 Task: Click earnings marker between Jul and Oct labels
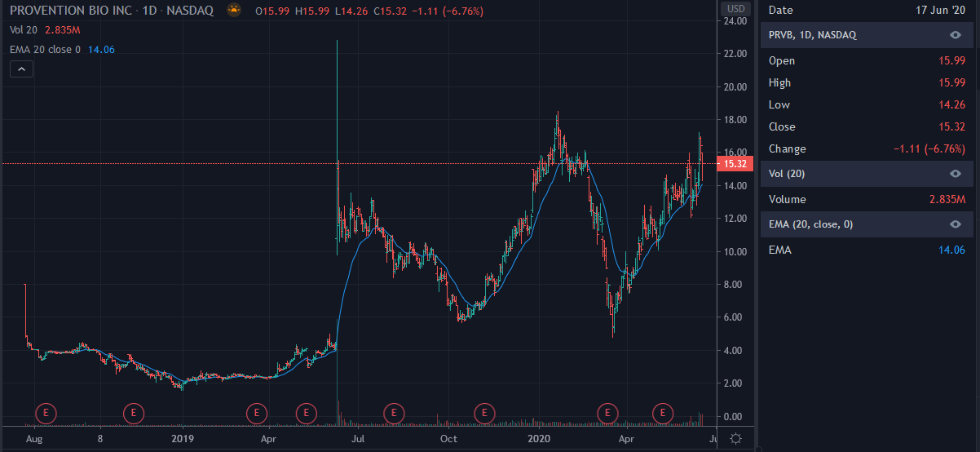click(x=394, y=414)
